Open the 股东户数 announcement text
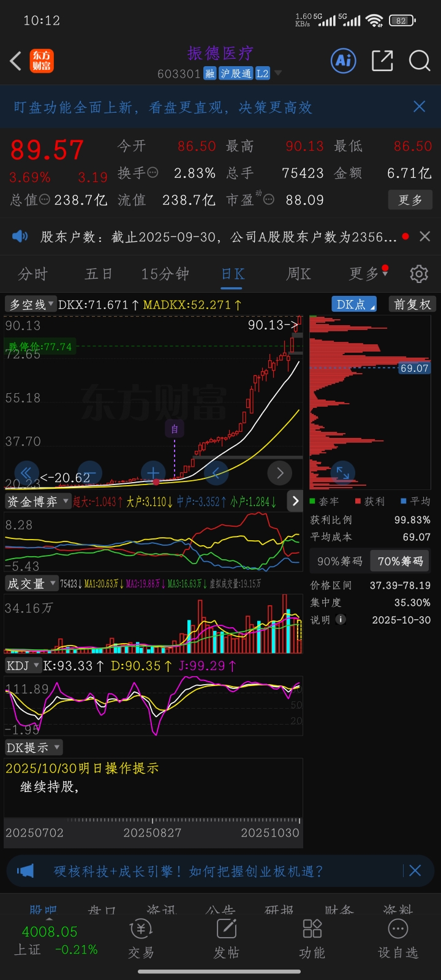Image resolution: width=441 pixels, height=980 pixels. (219, 236)
